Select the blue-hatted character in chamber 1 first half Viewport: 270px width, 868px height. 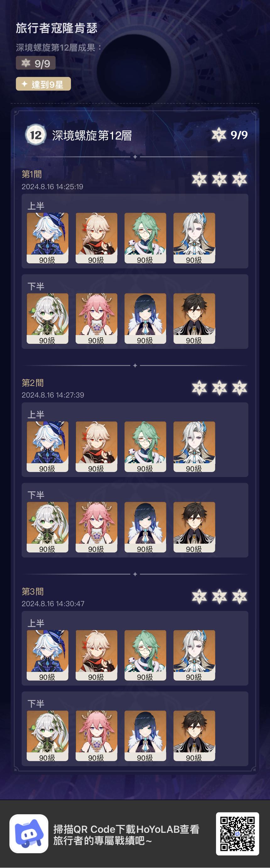coord(47,238)
